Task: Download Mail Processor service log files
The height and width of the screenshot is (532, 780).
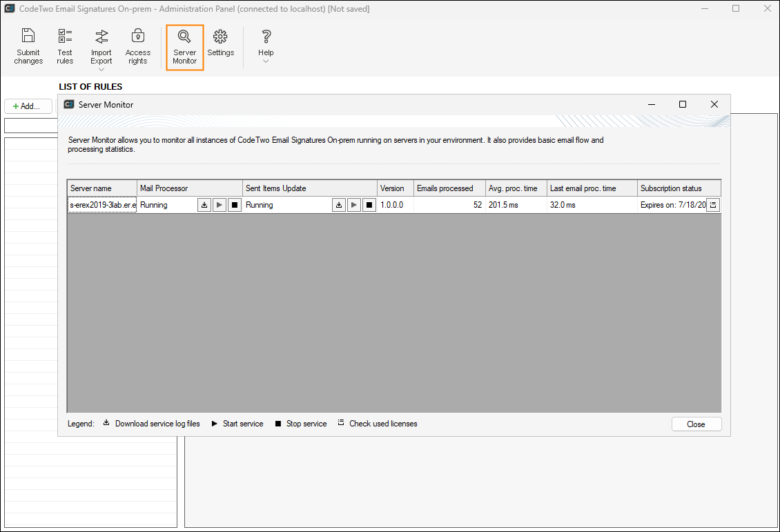Action: [204, 204]
